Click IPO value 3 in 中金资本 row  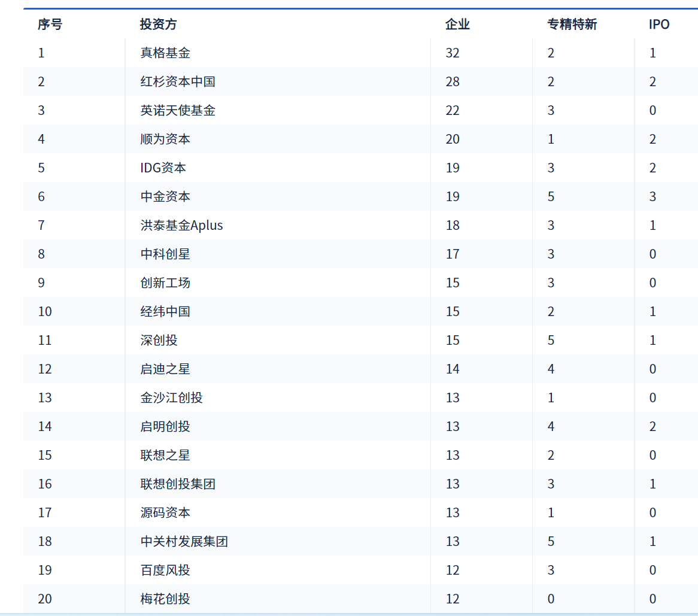(653, 196)
